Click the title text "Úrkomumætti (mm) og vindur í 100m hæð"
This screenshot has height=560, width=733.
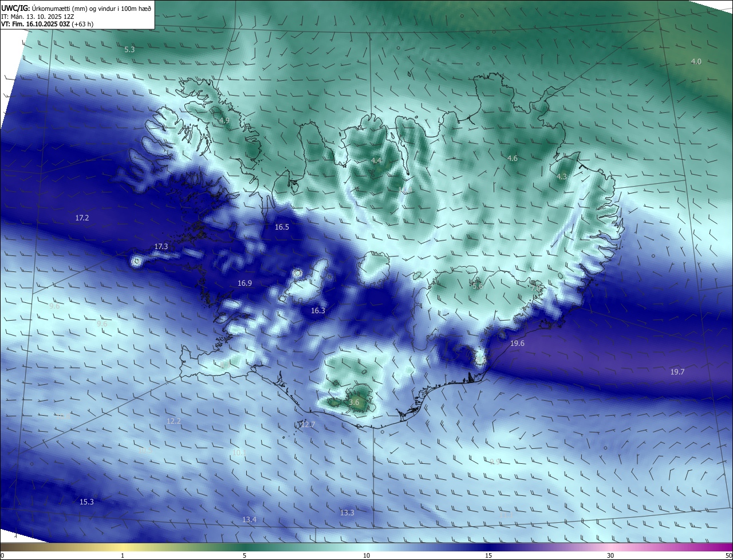coord(91,7)
